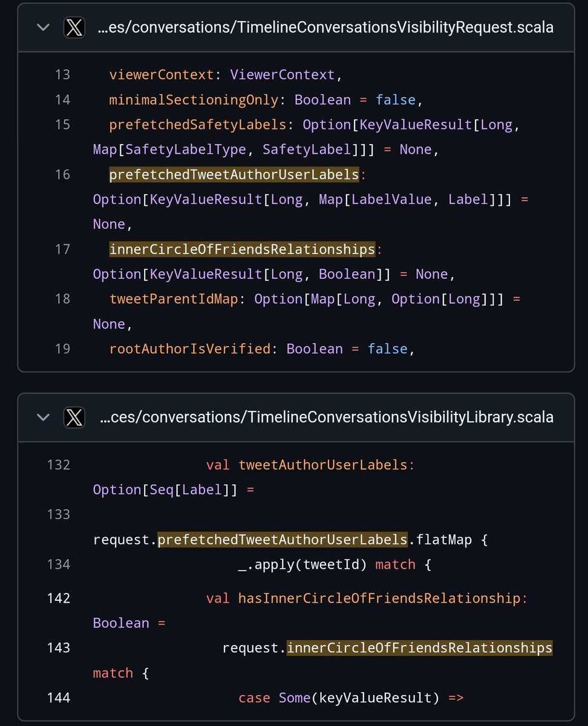Click X logo beside TimelineConversationsVisibilityRequest.scala
Image resolution: width=588 pixels, height=726 pixels.
point(74,27)
